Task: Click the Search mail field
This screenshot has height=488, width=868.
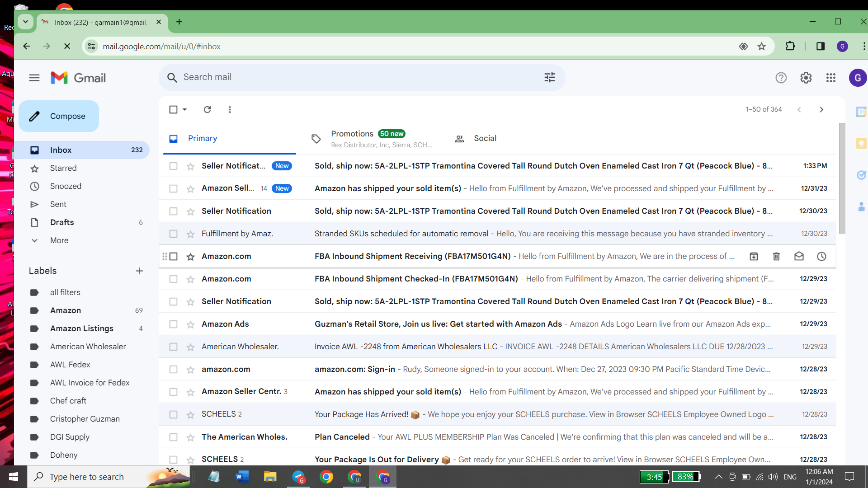Action: 362,77
